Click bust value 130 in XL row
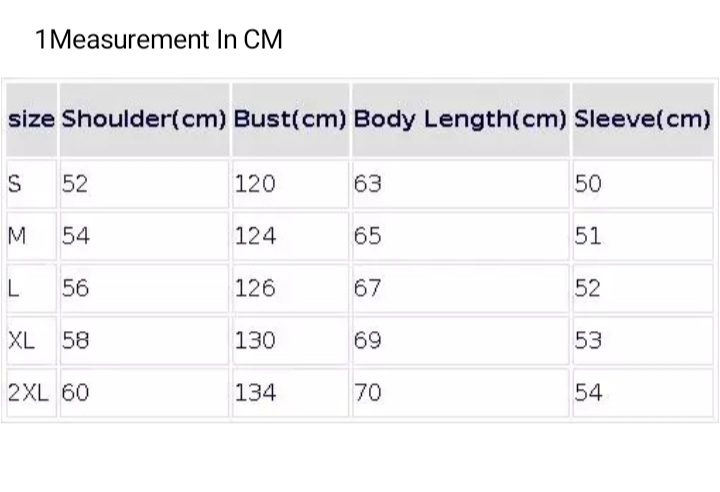Viewport: 720px width, 492px height. pyautogui.click(x=255, y=340)
